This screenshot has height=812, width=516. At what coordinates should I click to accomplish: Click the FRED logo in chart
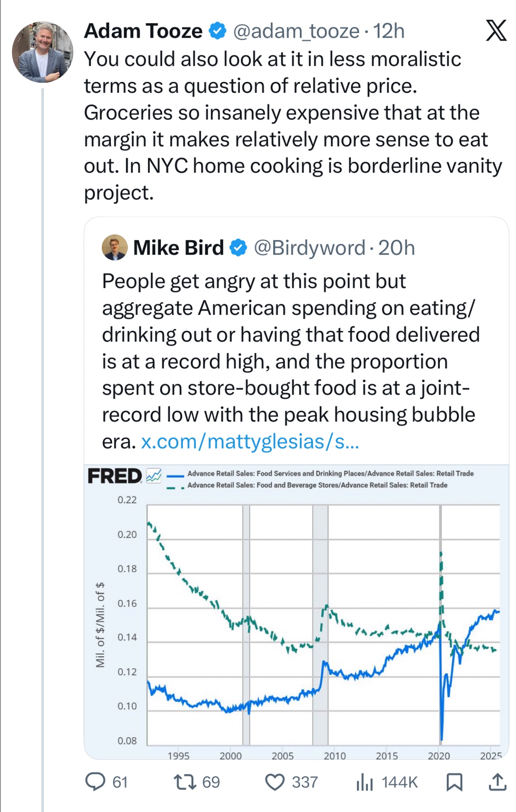tap(115, 476)
